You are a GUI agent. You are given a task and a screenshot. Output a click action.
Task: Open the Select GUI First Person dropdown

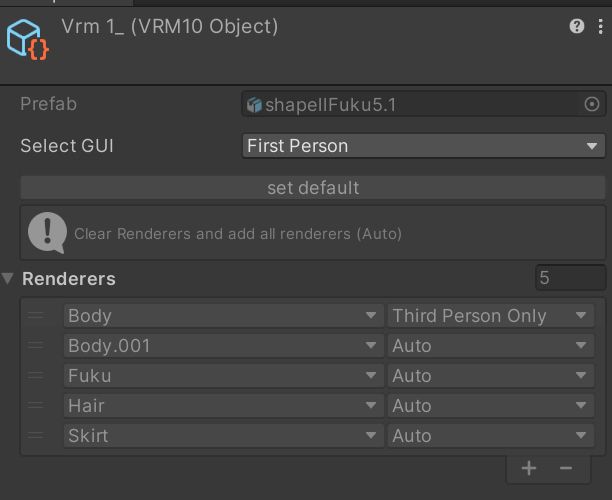(x=423, y=146)
